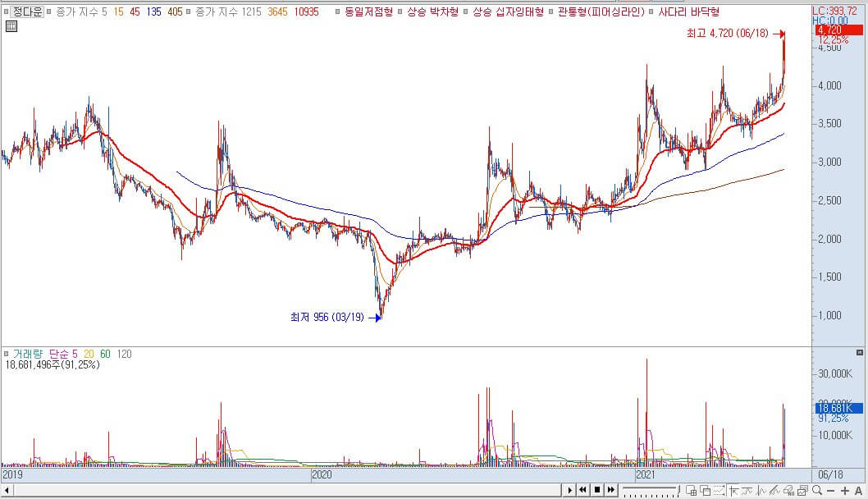Toggle the 사다리 바닥형 pattern marker
The image size is (868, 499).
651,11
